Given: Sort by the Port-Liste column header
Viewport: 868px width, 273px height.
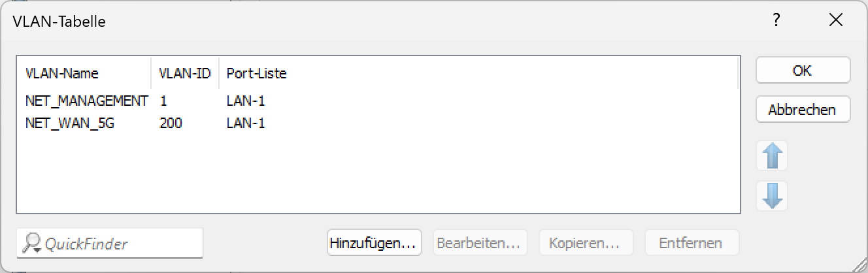Looking at the screenshot, I should (x=256, y=73).
